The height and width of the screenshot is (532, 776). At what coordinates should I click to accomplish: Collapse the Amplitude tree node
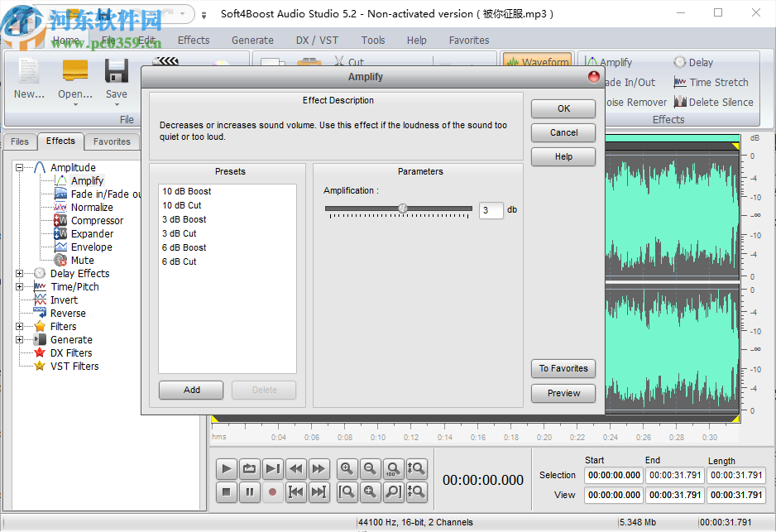click(x=18, y=167)
